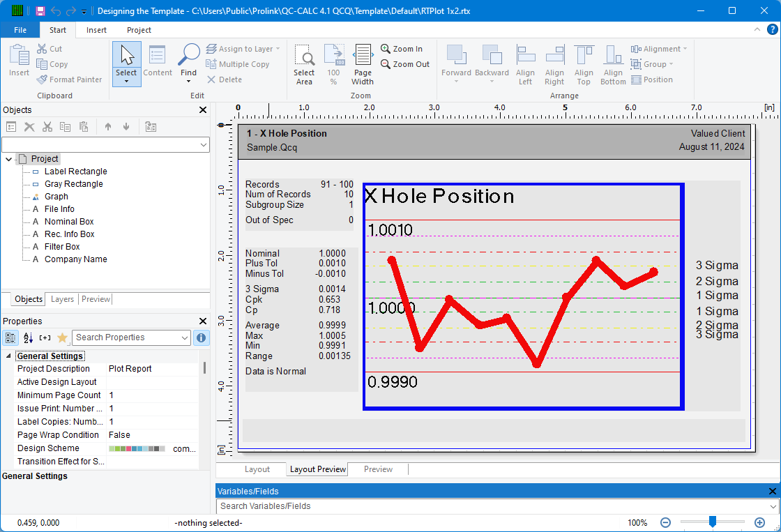The image size is (781, 532).
Task: Delete the selected object via Objects panel icon
Action: (29, 126)
